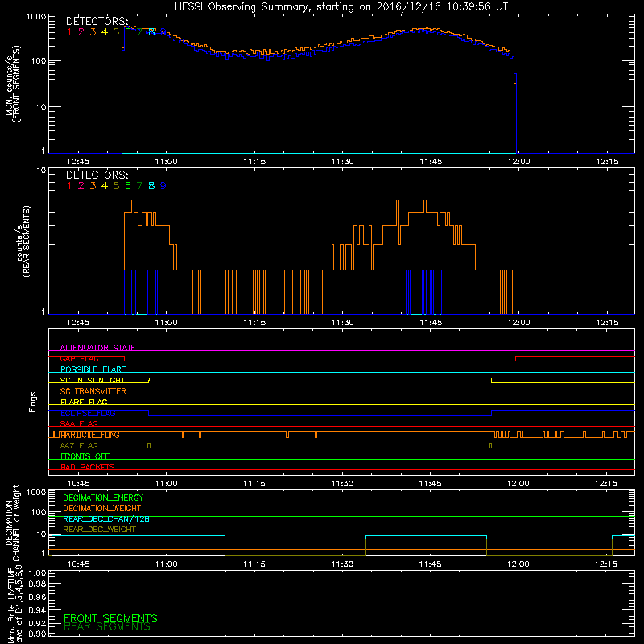
Task: Click the rear segments counts/s axis title
Action: [23, 242]
